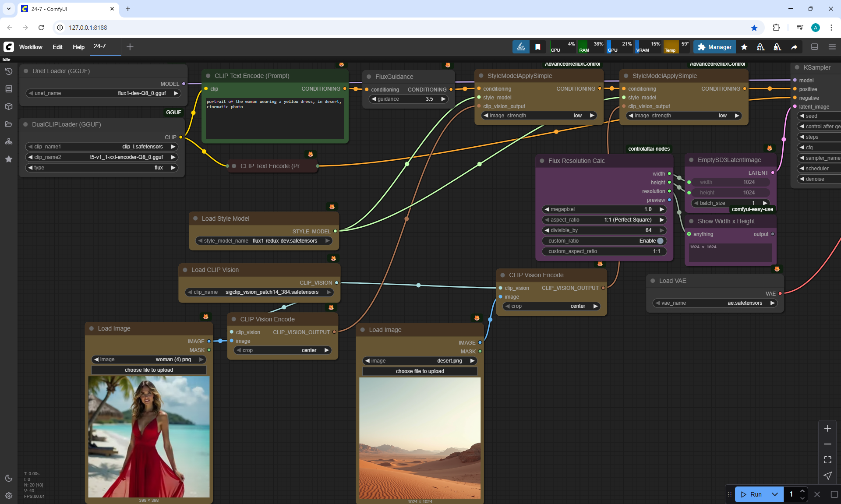Click the guidance 3.5 value slider

[x=408, y=99]
